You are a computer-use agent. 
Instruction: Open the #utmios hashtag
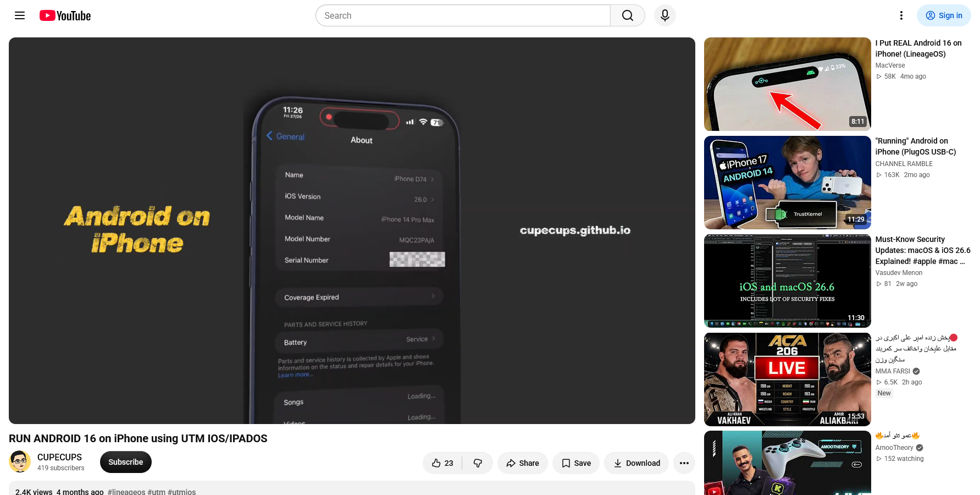point(182,492)
